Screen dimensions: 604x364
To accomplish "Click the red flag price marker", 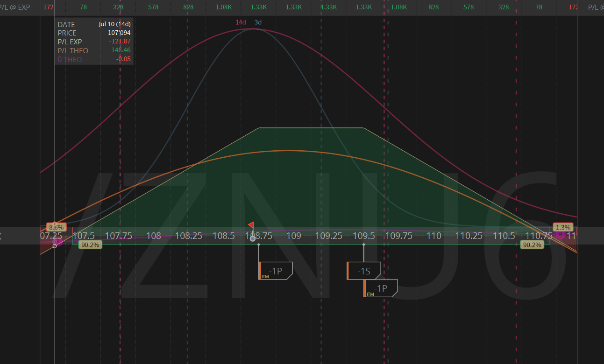I will point(251,225).
